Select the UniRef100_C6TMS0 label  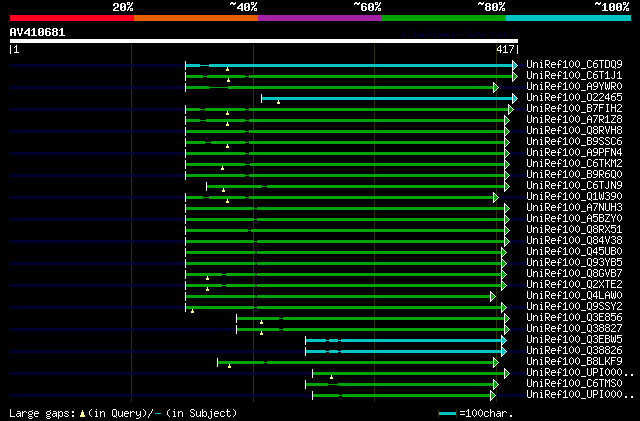(x=574, y=384)
